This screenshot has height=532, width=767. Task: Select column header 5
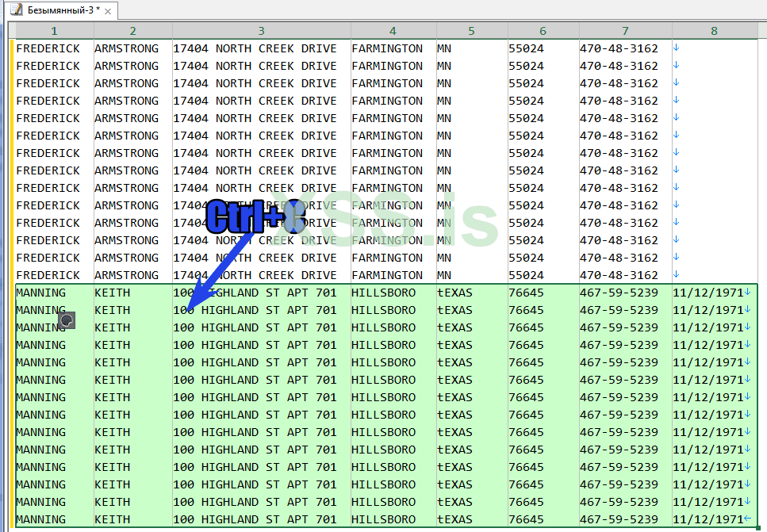pyautogui.click(x=472, y=31)
